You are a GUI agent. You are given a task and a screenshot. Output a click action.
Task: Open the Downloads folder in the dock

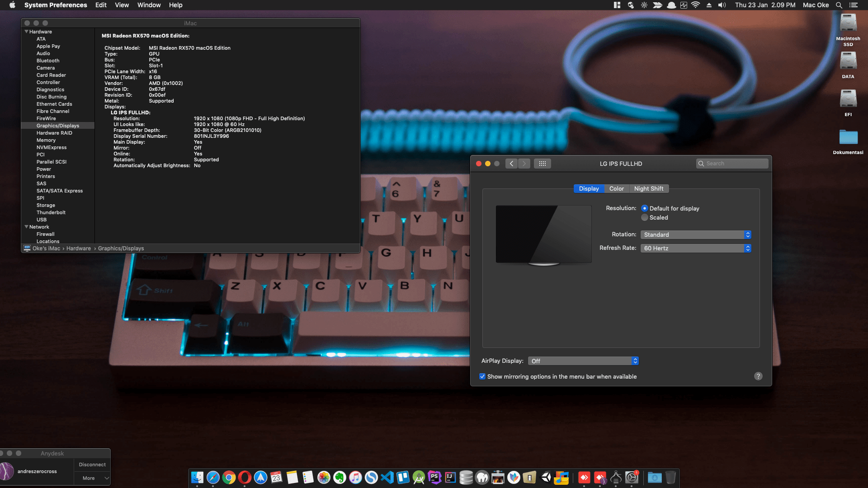(x=654, y=477)
